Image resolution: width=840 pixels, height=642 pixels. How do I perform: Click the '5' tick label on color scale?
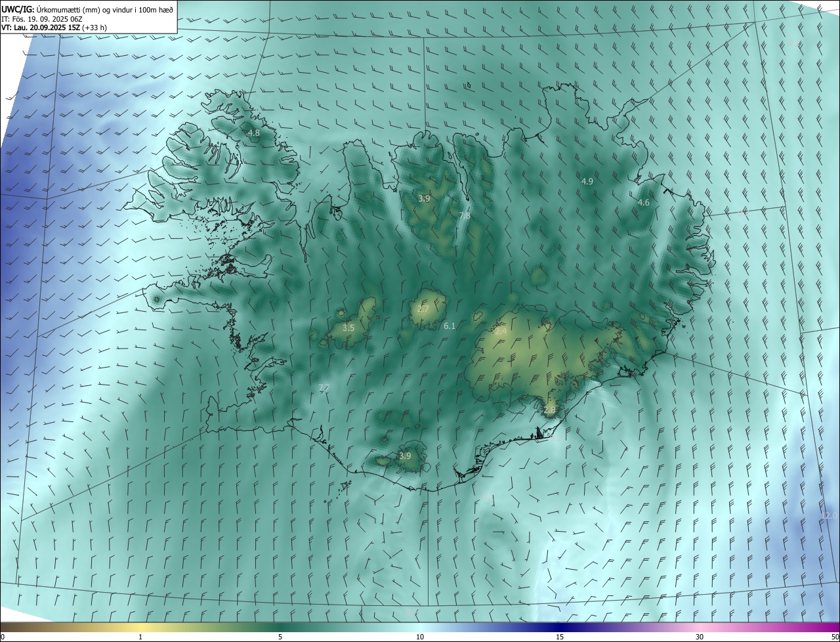click(280, 637)
